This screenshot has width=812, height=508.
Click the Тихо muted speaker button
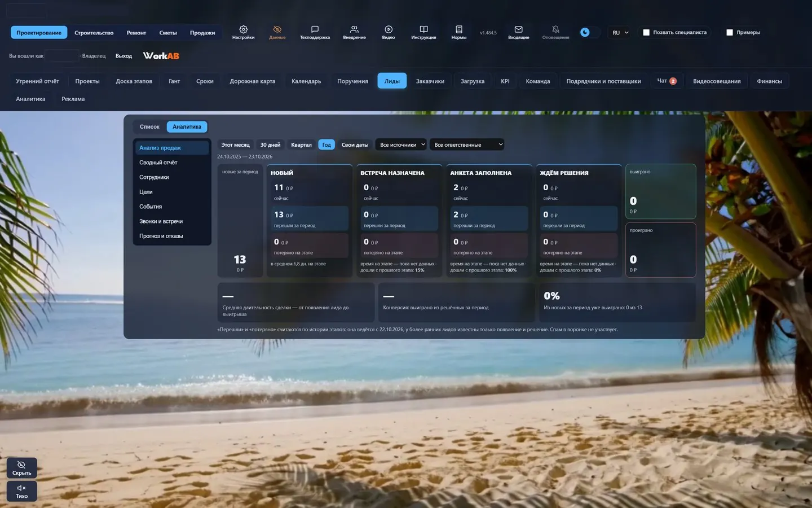pyautogui.click(x=21, y=491)
